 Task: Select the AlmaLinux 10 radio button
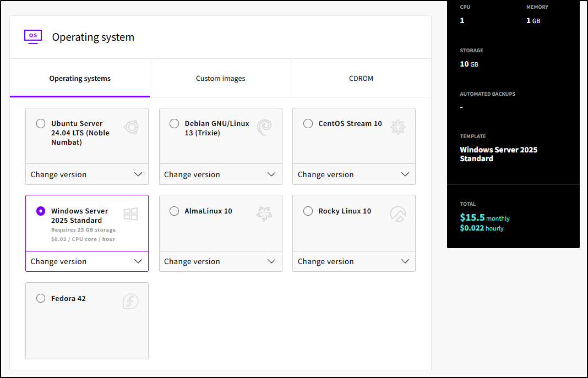[174, 211]
